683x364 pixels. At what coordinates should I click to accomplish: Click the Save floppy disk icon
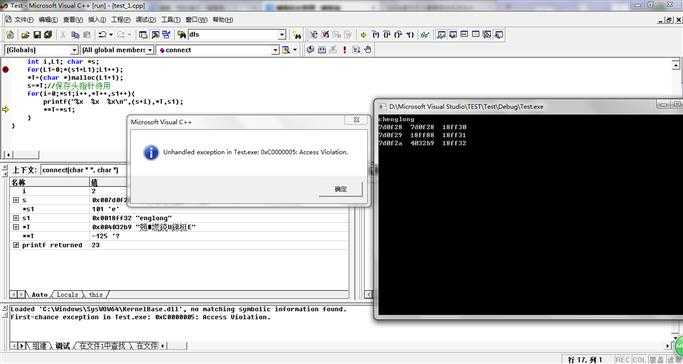(37, 34)
